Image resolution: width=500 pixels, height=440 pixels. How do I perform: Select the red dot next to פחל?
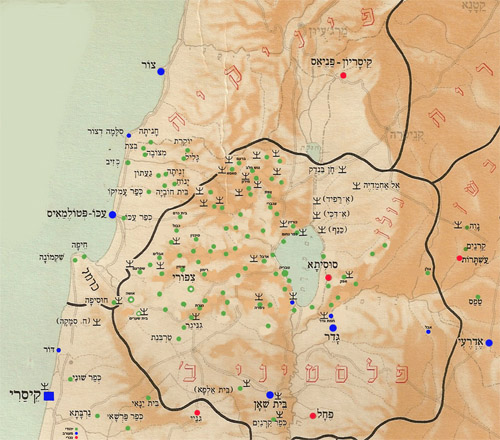[313, 416]
